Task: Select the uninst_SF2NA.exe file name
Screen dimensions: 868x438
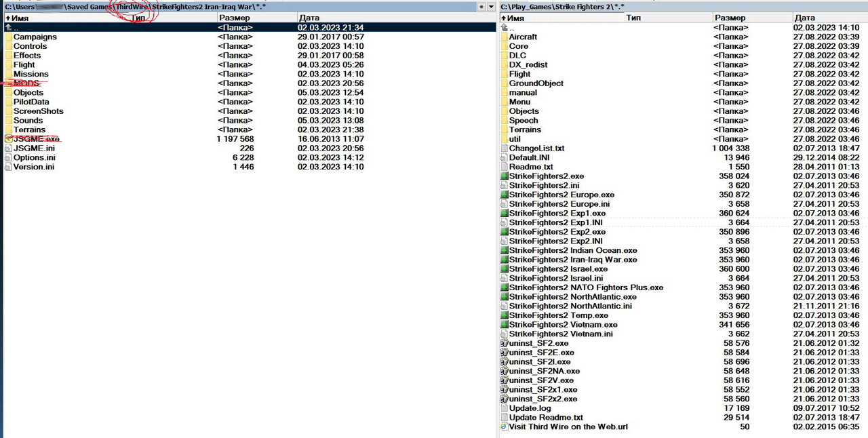Action: click(x=545, y=371)
